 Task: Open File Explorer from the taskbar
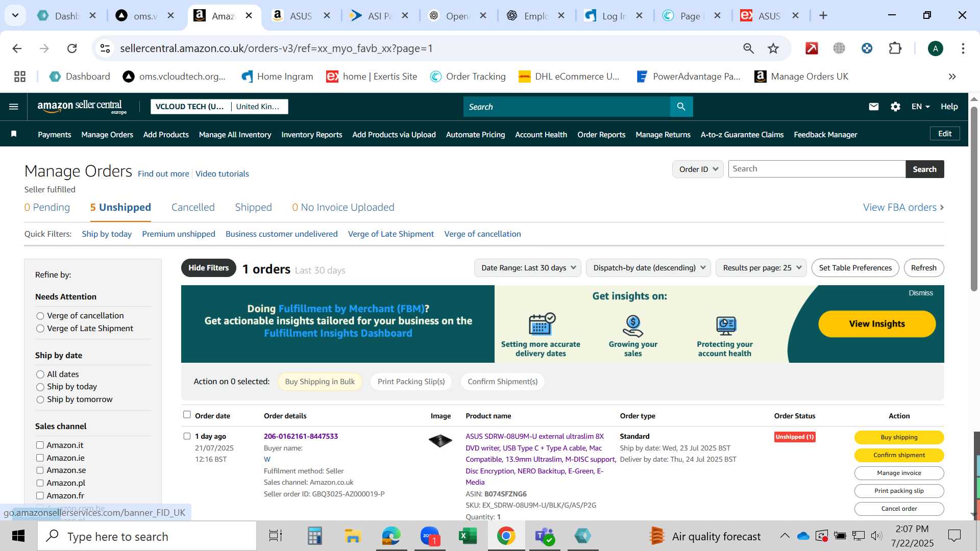click(x=353, y=536)
